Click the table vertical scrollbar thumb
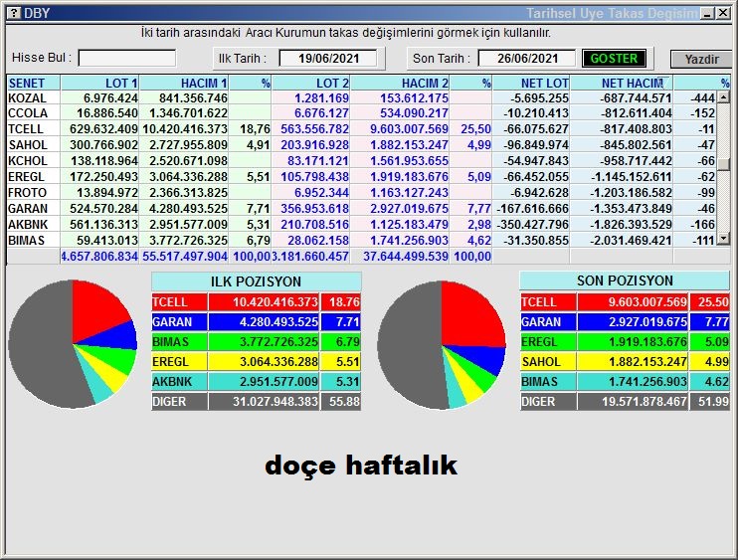 (723, 164)
